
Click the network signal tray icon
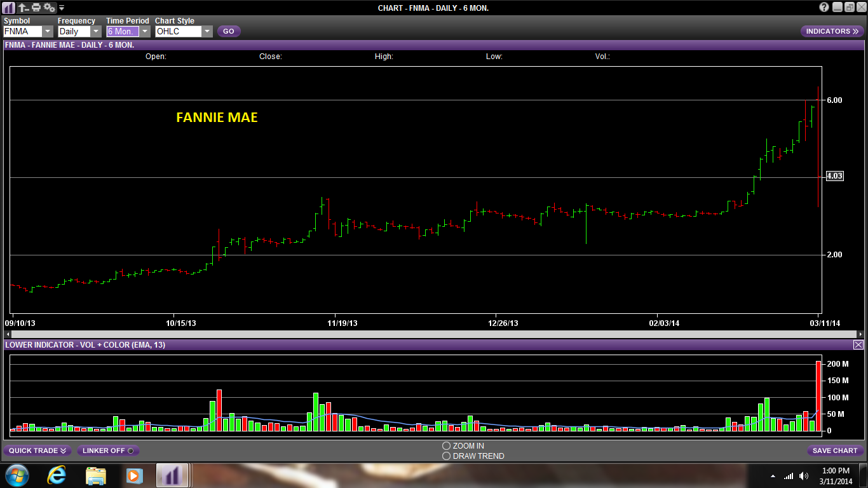point(789,476)
